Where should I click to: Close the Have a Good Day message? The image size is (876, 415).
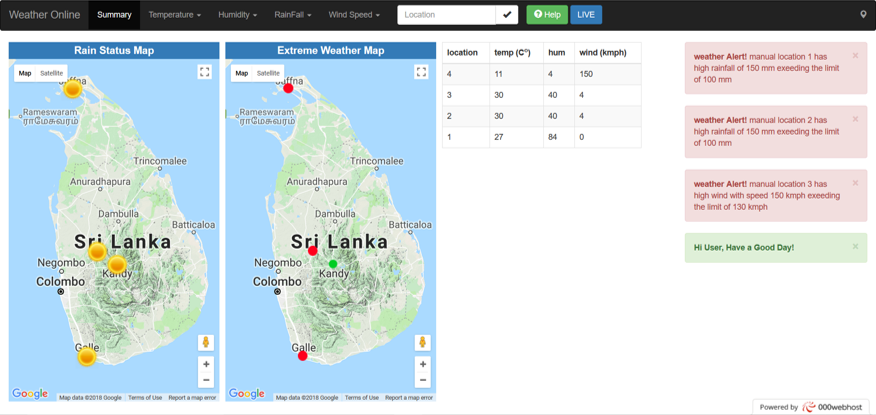pos(855,246)
